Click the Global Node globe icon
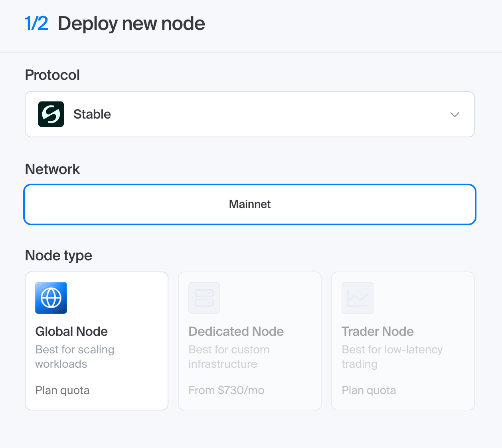Screen dimensions: 502x448 point(51,298)
